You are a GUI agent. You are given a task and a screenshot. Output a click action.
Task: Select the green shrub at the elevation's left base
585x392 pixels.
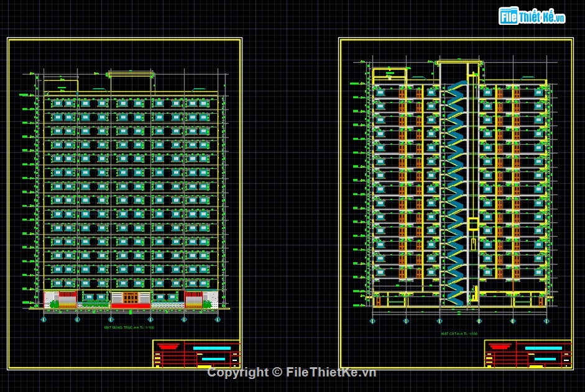(x=54, y=304)
